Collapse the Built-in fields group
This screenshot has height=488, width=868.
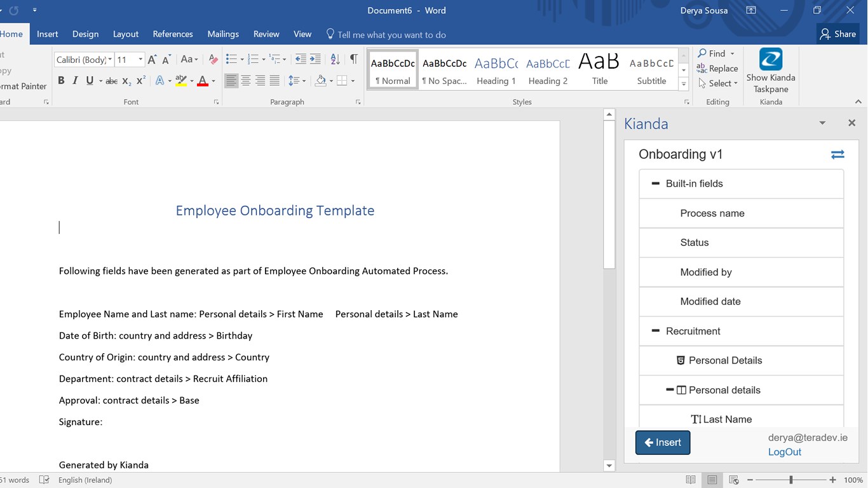[656, 184]
